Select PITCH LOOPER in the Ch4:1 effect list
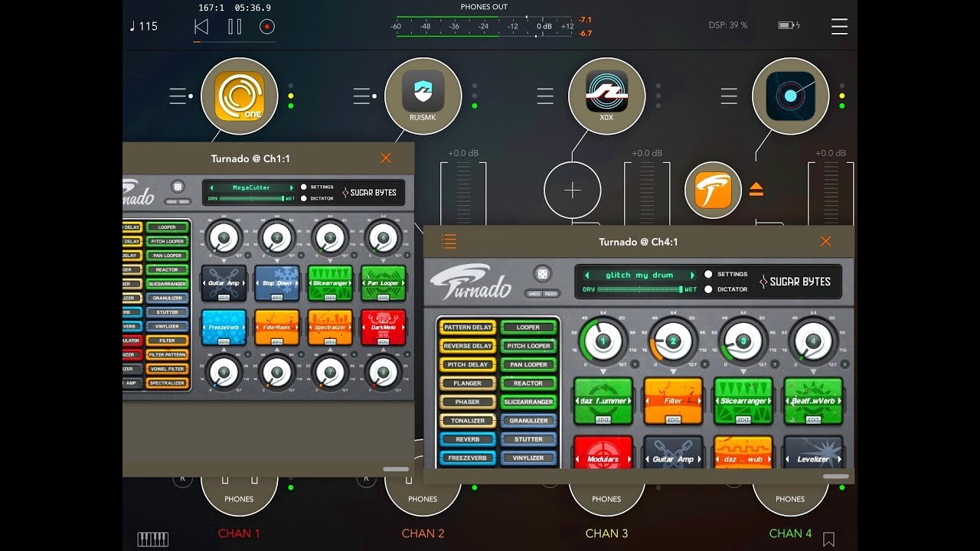This screenshot has height=551, width=980. (x=528, y=346)
